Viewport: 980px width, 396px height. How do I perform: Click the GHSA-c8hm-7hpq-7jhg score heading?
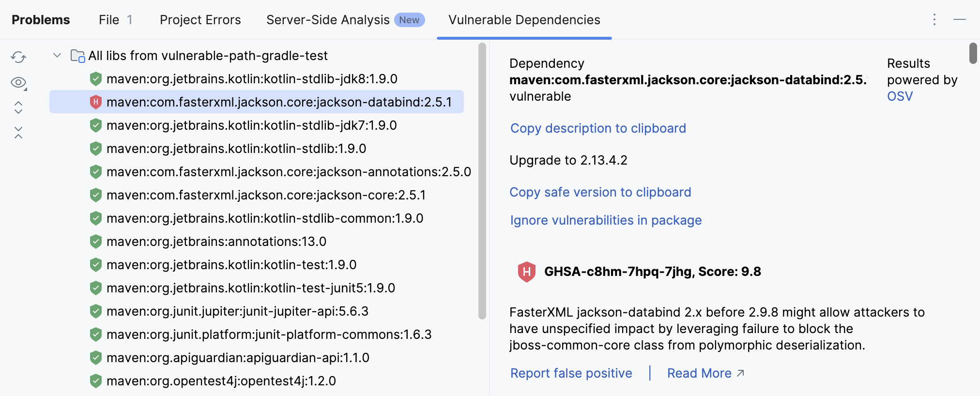click(653, 272)
